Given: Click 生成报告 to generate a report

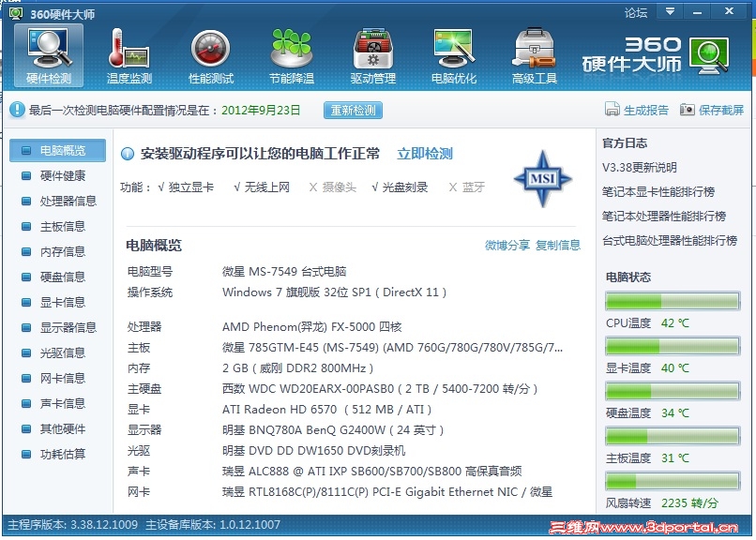Looking at the screenshot, I should click(x=646, y=111).
